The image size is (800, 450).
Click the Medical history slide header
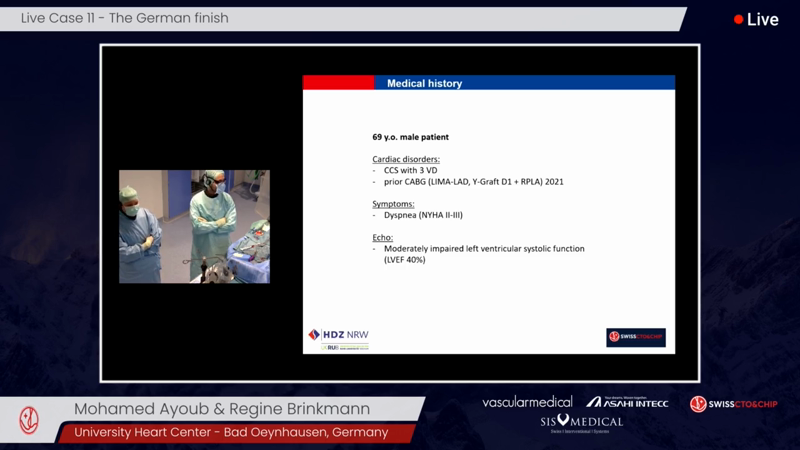click(424, 83)
